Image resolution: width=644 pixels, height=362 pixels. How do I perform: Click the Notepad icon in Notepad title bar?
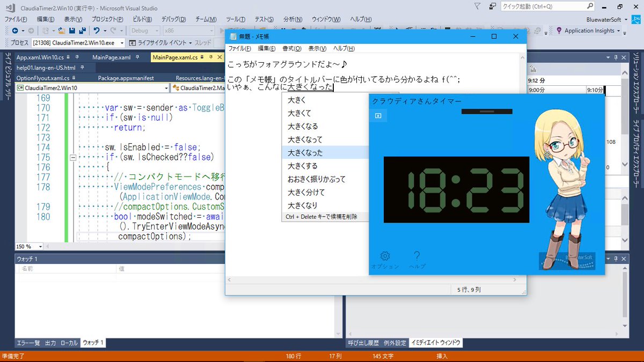click(x=233, y=36)
